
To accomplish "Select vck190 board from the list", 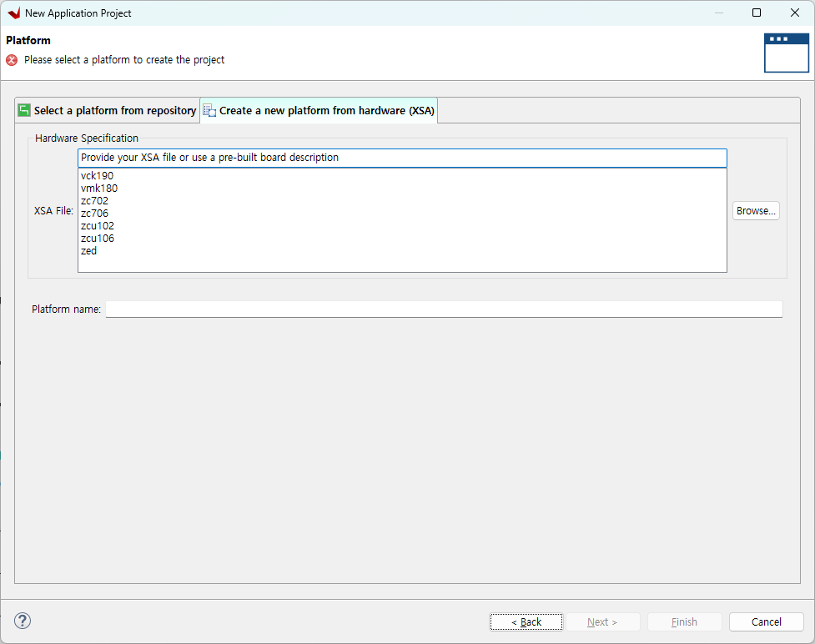I will click(97, 176).
